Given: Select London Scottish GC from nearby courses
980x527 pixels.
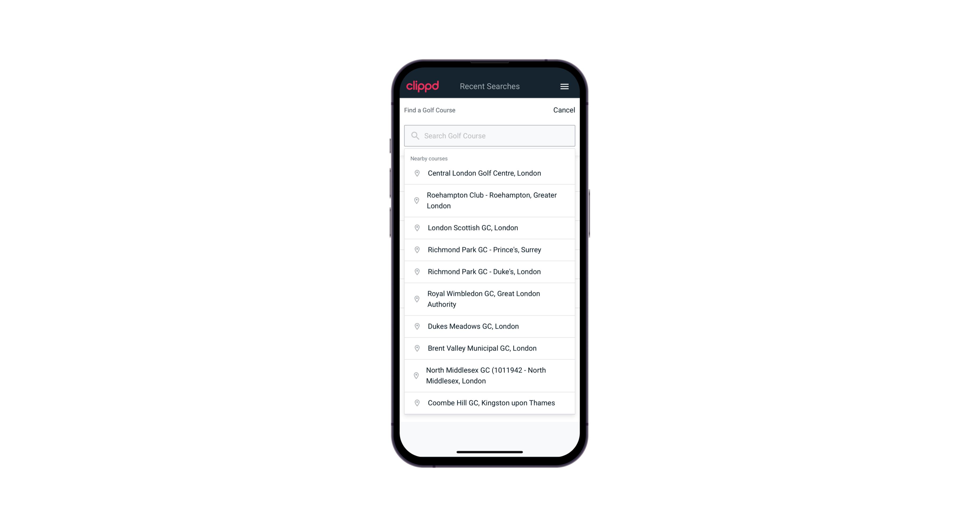Looking at the screenshot, I should (489, 228).
